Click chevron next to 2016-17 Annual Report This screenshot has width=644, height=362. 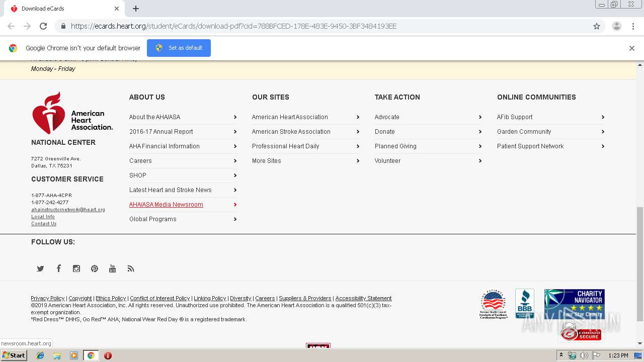(235, 132)
